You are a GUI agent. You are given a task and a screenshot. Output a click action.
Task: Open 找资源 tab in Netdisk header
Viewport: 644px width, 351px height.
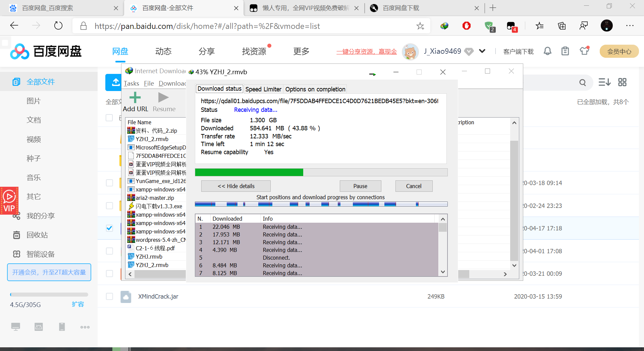pyautogui.click(x=254, y=51)
